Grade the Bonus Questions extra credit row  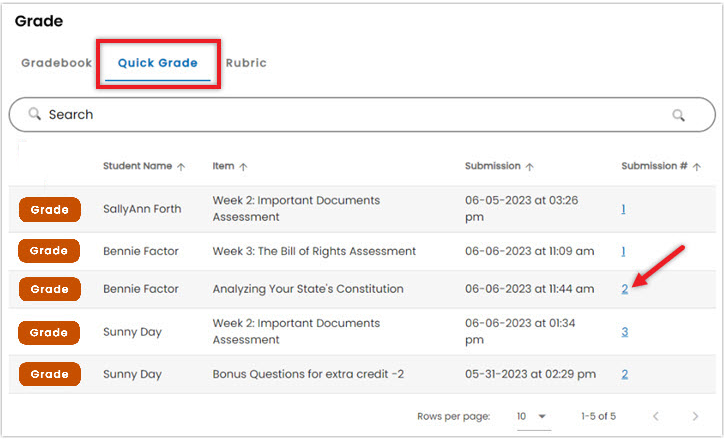click(x=50, y=374)
